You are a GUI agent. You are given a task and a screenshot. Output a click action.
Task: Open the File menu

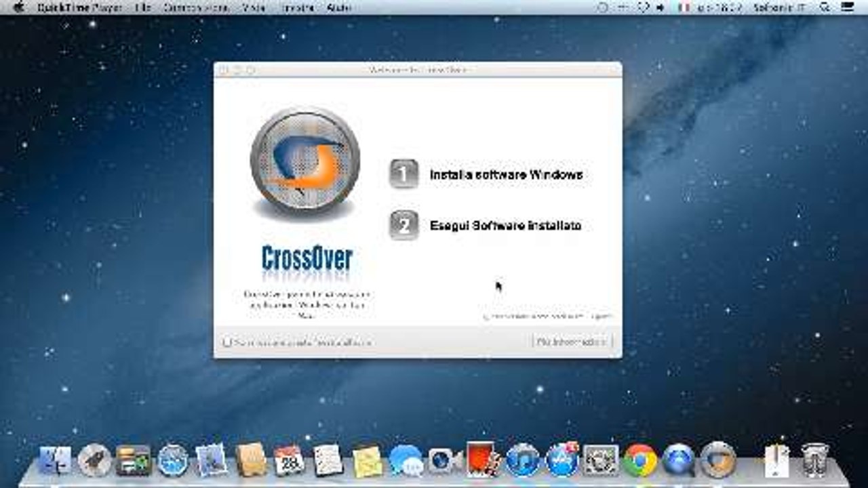142,7
